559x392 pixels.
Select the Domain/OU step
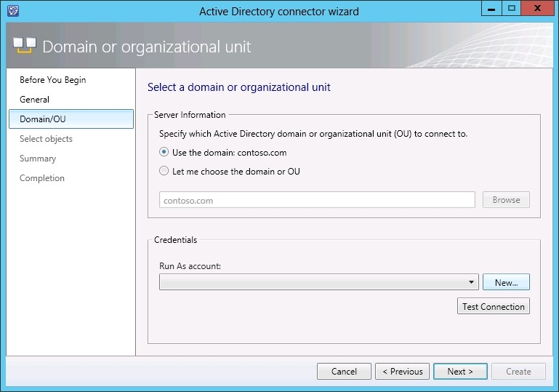click(x=71, y=119)
